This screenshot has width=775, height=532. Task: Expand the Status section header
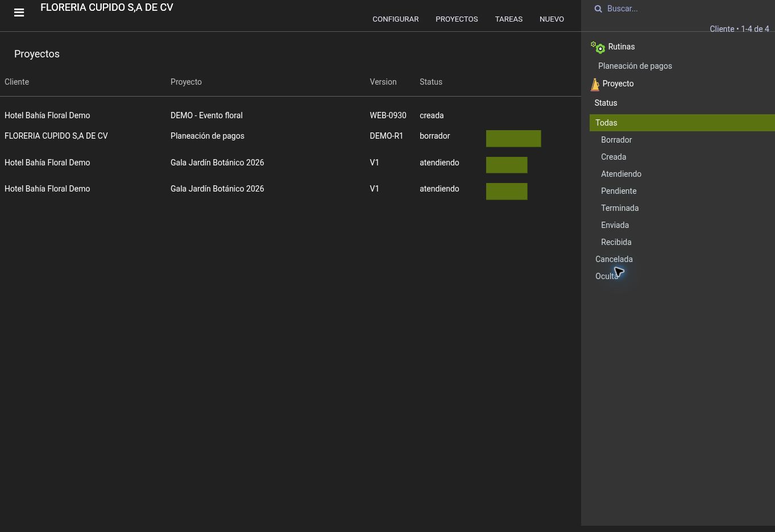tap(606, 103)
